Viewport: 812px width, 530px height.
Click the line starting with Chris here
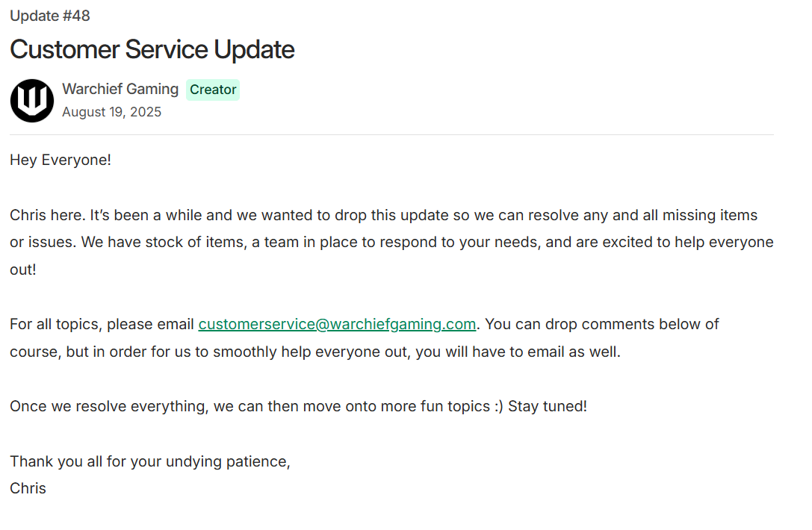point(383,215)
